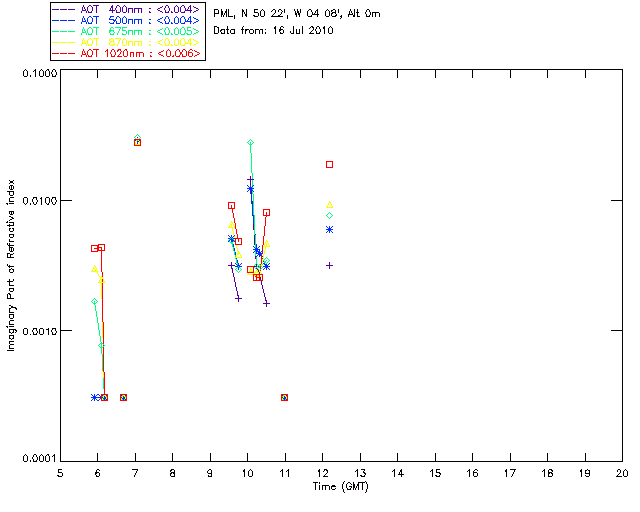Click the AOT 500nm legend entry
The height and width of the screenshot is (512, 640).
pos(126,20)
